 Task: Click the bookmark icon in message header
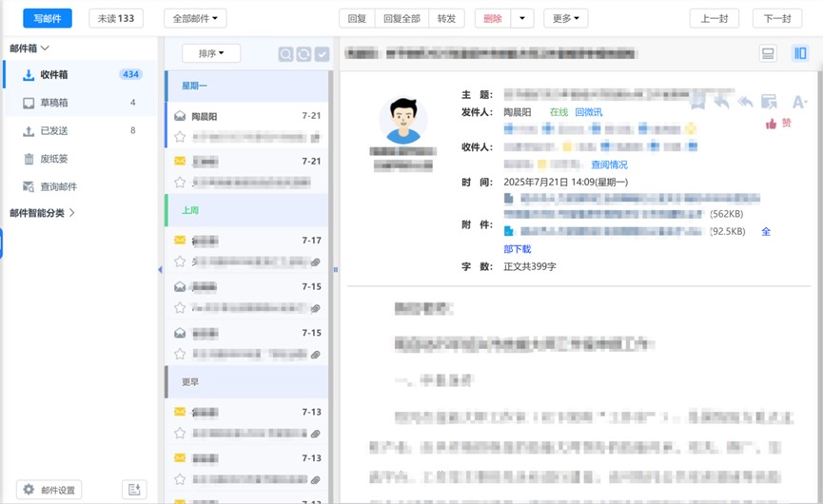(x=697, y=101)
